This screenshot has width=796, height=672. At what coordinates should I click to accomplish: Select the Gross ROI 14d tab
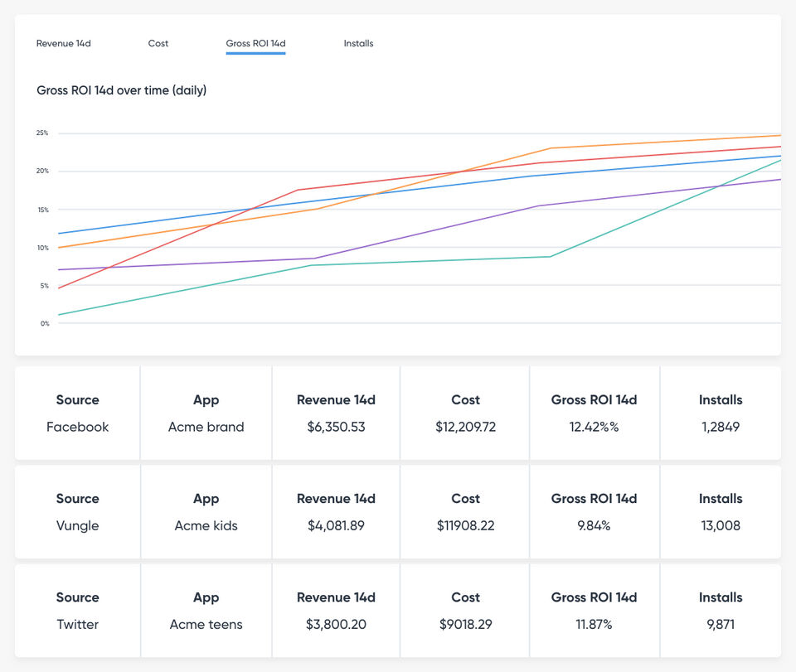pyautogui.click(x=255, y=43)
